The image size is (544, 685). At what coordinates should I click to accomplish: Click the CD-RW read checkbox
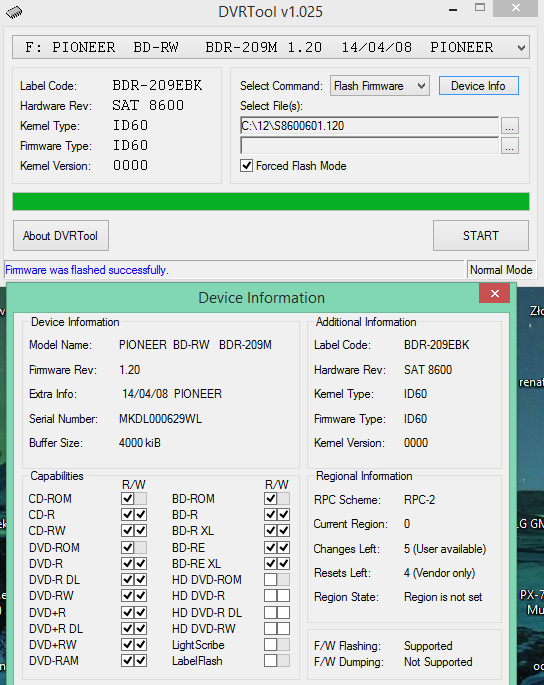(127, 530)
